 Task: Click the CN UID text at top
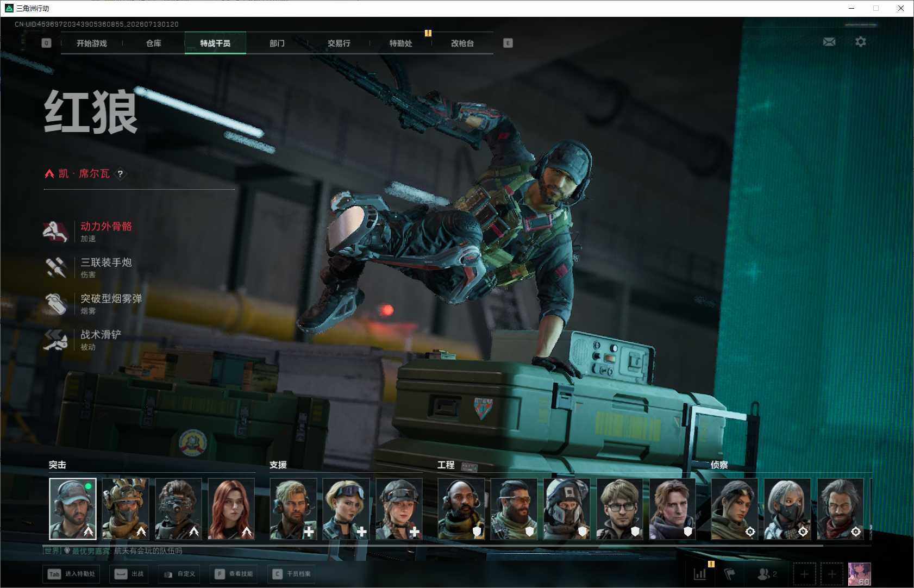(97, 24)
